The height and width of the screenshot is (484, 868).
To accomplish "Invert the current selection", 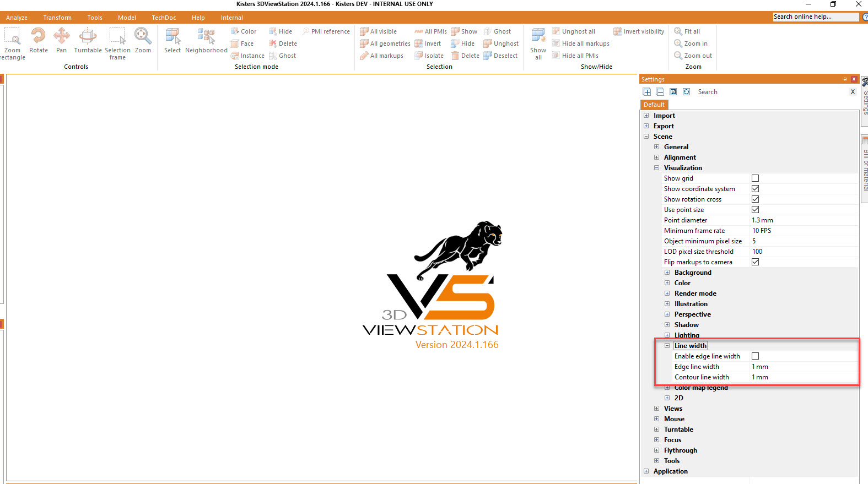I will click(428, 43).
